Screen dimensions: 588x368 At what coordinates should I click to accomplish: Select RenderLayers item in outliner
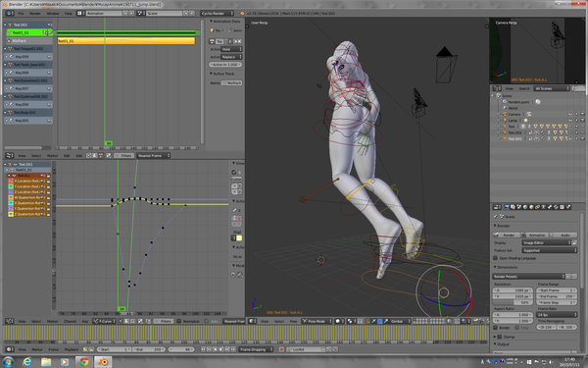pyautogui.click(x=518, y=102)
